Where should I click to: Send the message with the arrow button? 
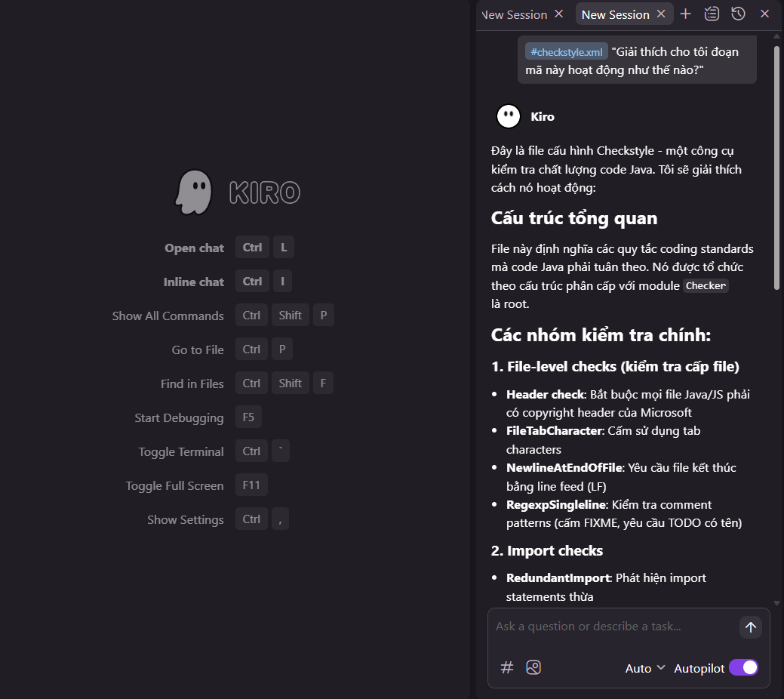coord(750,627)
